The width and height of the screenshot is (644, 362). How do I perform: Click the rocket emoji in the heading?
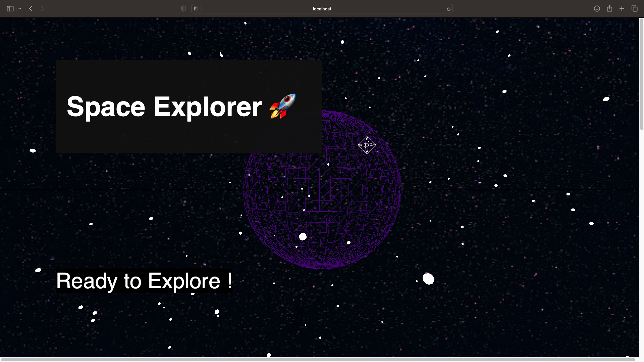click(283, 106)
